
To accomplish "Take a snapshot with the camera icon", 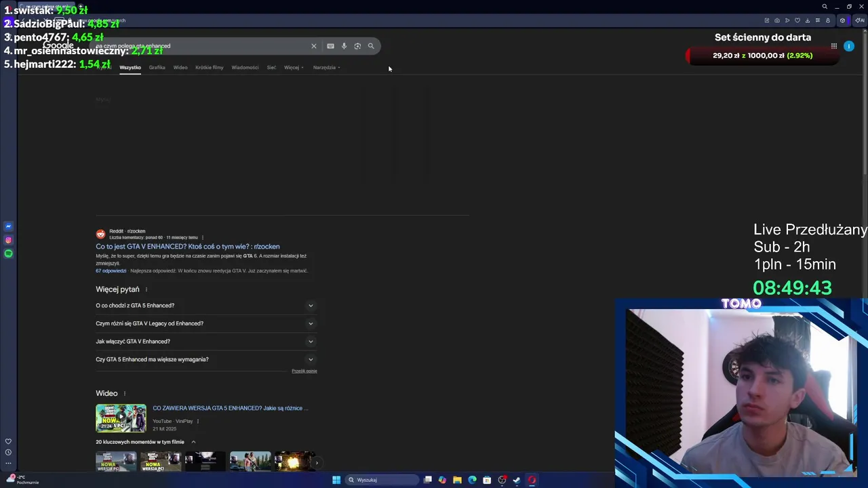I will tap(777, 20).
